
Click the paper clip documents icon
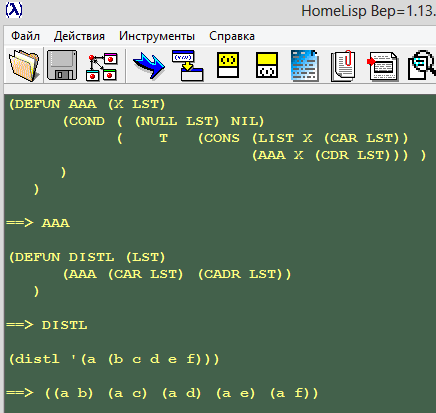click(343, 65)
